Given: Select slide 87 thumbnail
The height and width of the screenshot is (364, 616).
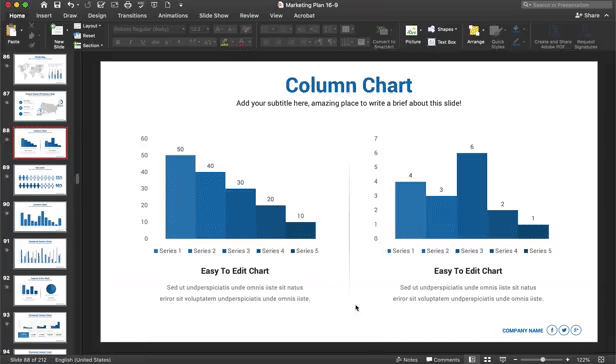Looking at the screenshot, I should click(40, 106).
